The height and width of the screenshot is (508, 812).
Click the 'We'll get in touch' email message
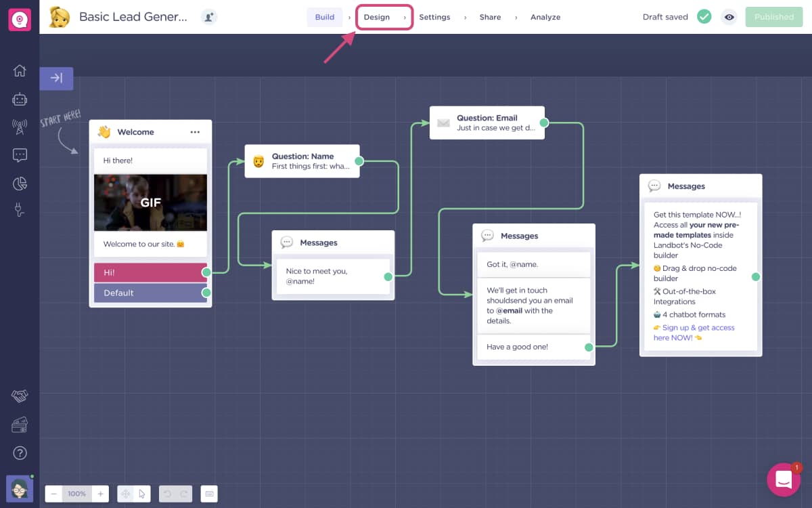pos(534,305)
